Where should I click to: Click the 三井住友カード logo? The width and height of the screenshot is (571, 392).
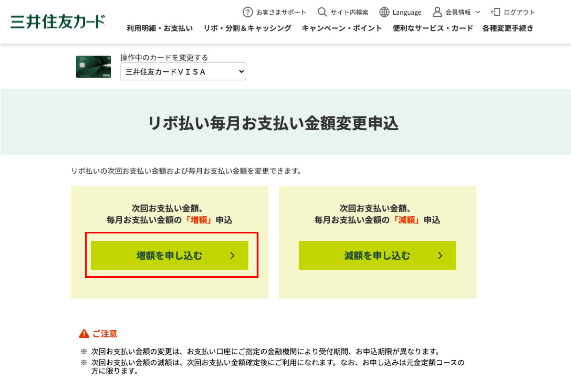click(x=58, y=21)
